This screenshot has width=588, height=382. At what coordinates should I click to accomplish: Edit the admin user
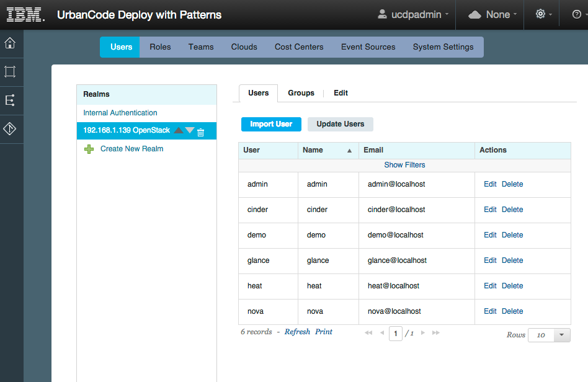tap(490, 184)
